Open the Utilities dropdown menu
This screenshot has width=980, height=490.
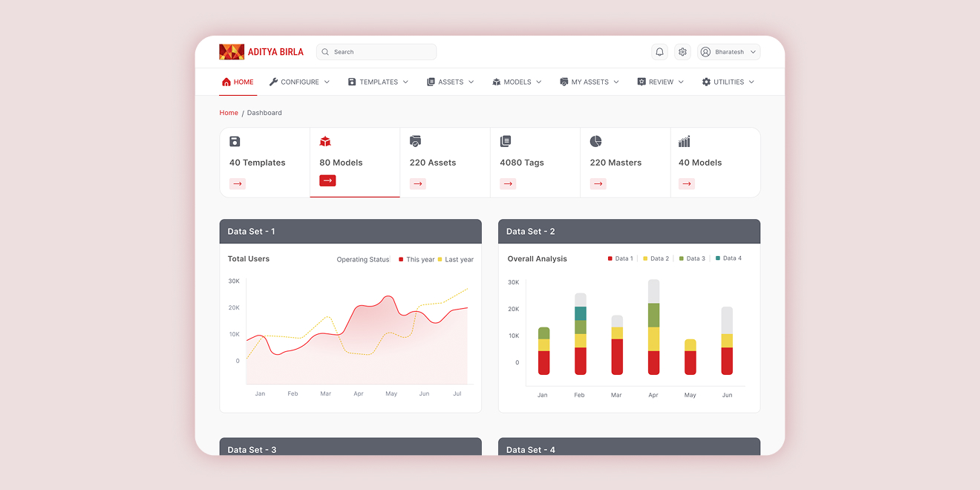point(728,82)
